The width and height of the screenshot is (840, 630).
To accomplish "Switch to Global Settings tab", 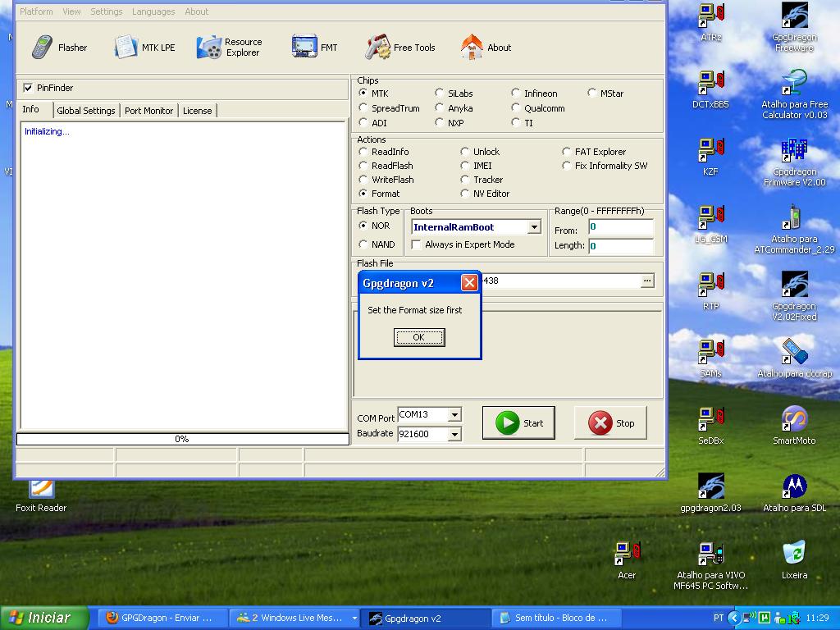I will coord(85,111).
